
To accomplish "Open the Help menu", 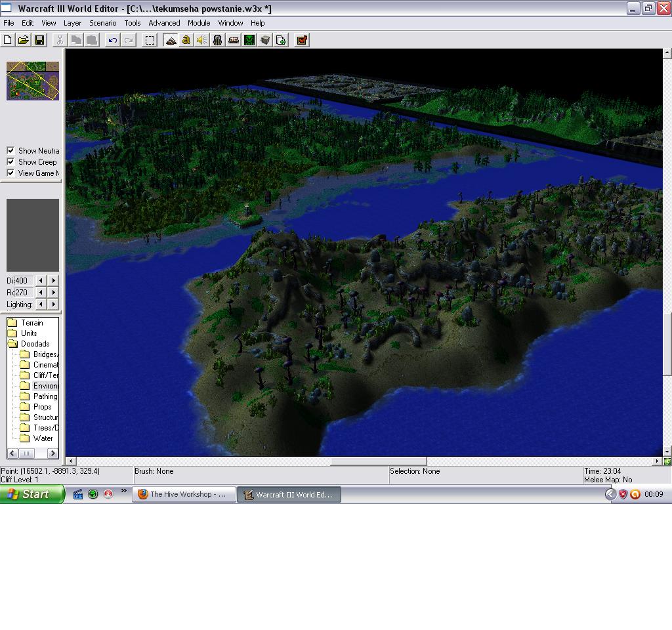I will click(x=257, y=23).
